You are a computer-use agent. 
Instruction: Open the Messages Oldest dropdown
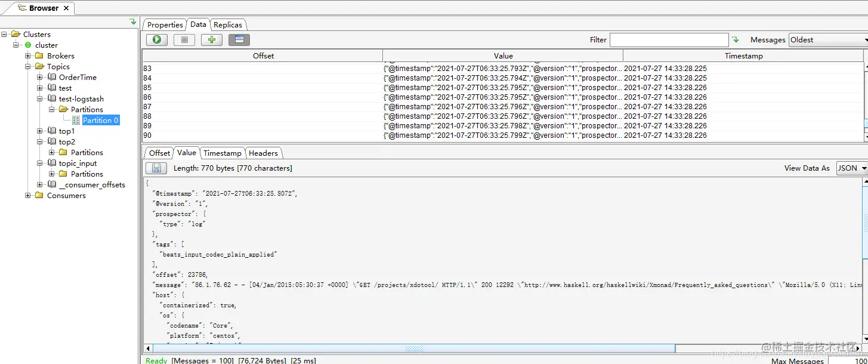[x=828, y=40]
